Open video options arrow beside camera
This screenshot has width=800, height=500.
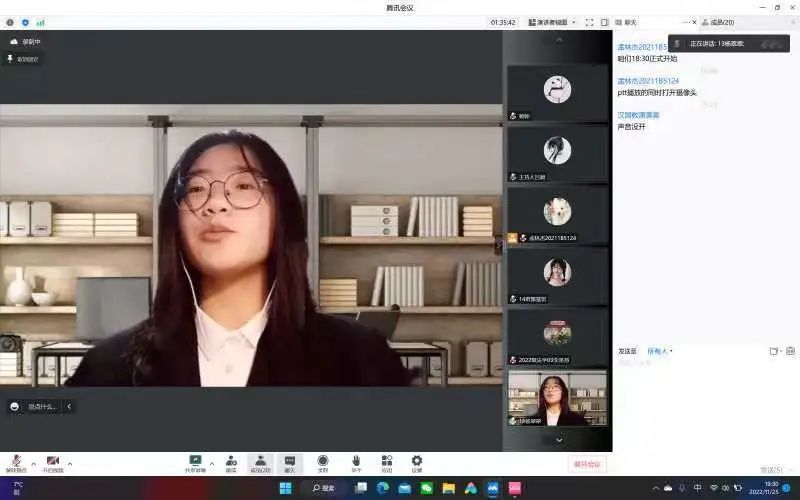tap(70, 464)
